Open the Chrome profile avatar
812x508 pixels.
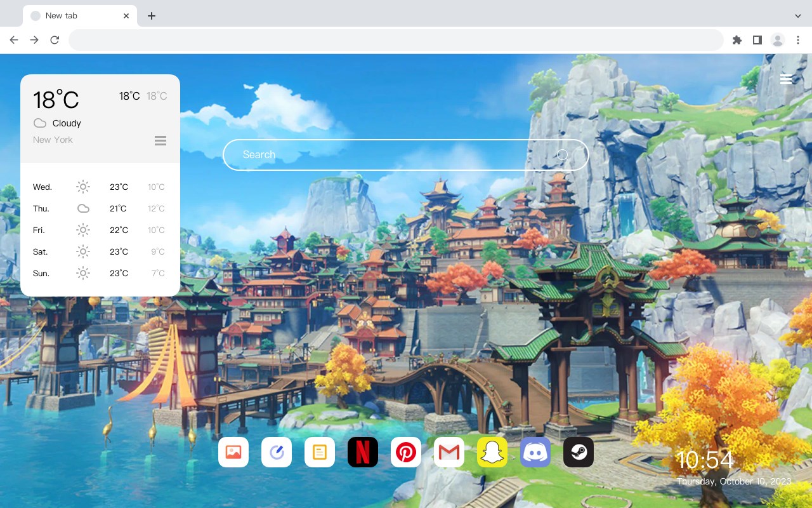(x=778, y=40)
